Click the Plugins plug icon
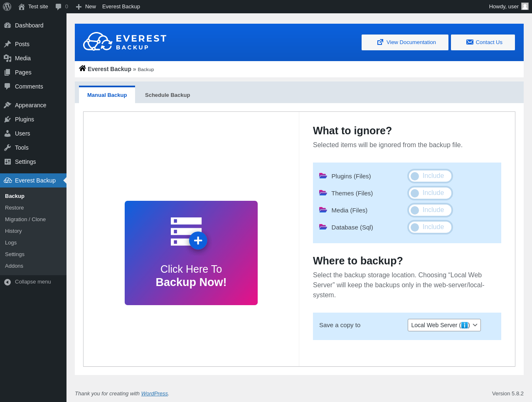The width and height of the screenshot is (532, 402). (7, 119)
